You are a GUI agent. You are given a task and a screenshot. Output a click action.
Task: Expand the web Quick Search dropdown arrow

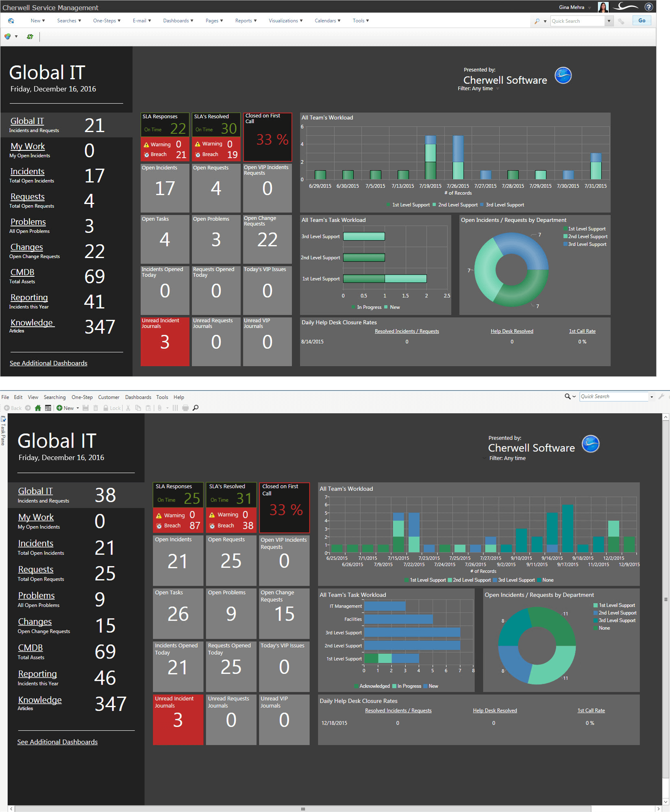coord(609,21)
